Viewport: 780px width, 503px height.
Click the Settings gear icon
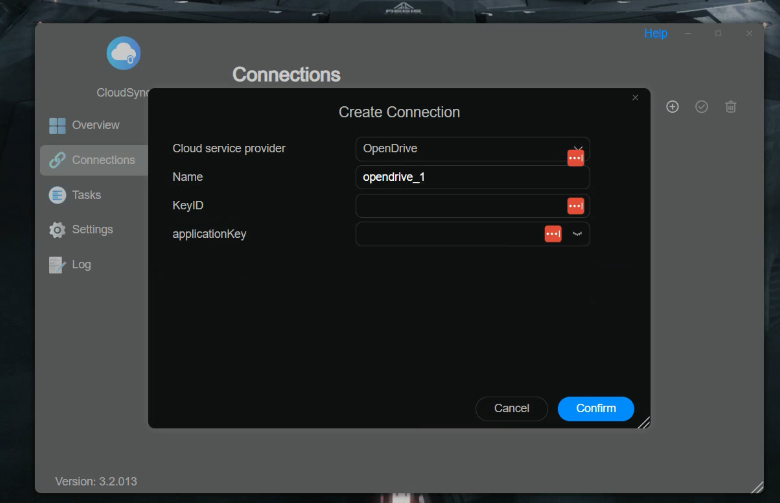click(x=57, y=230)
